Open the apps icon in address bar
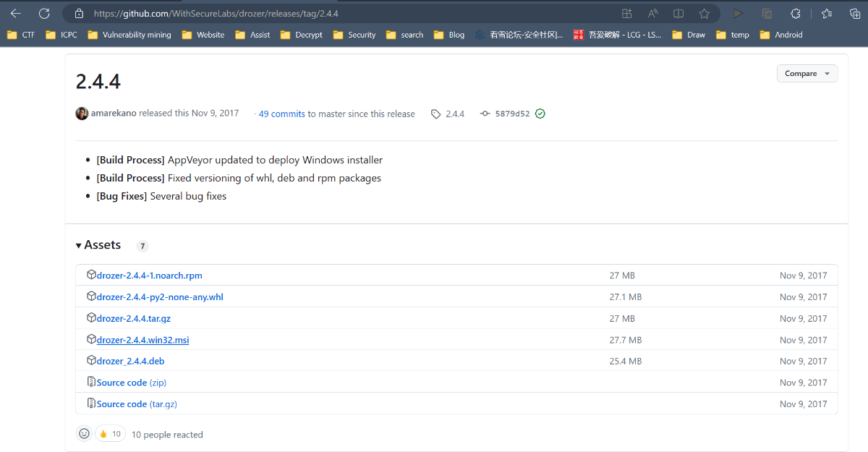Screen dimensions: 868x452 point(626,13)
